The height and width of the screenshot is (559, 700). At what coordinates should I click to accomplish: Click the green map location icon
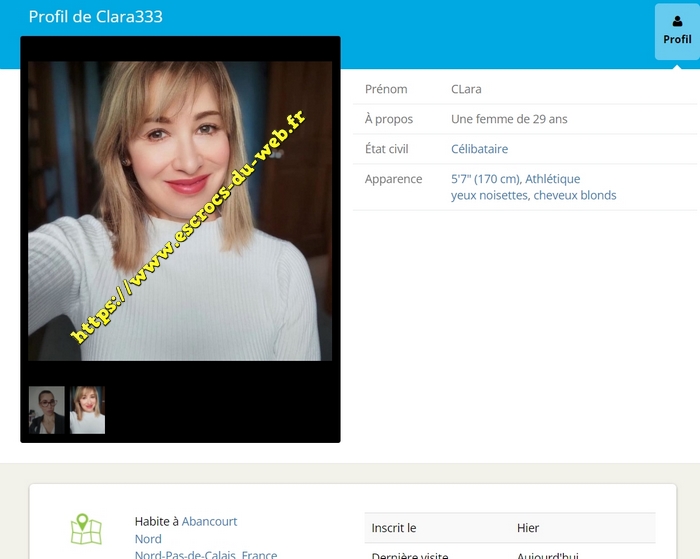click(x=86, y=529)
